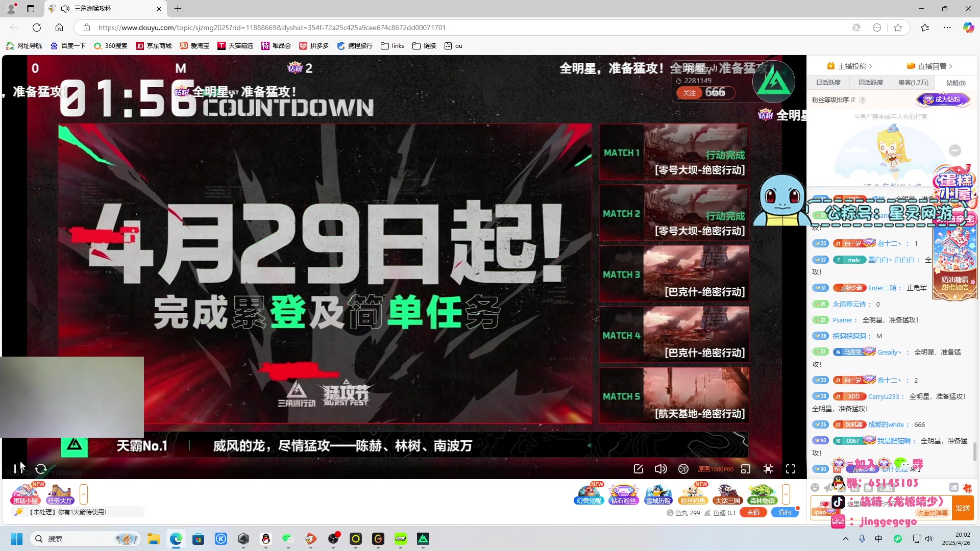Toggle danmaku bullet comments icon
Image resolution: width=980 pixels, height=551 pixels.
pos(683,469)
